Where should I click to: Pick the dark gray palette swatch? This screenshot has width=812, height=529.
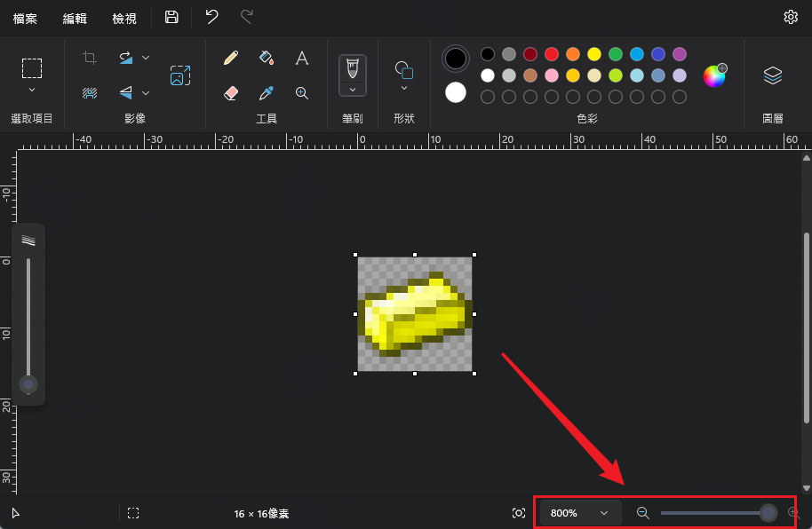tap(509, 54)
